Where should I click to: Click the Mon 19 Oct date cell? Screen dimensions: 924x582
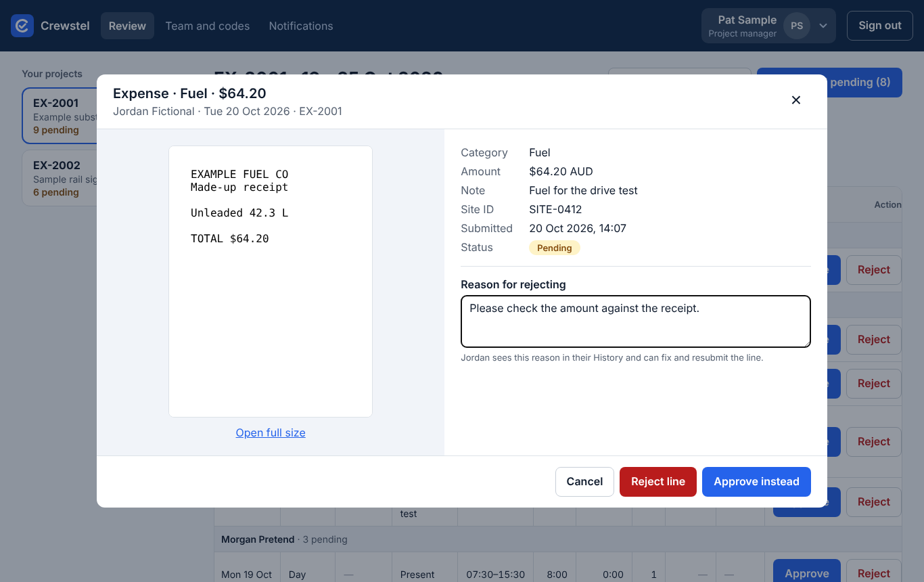point(247,575)
